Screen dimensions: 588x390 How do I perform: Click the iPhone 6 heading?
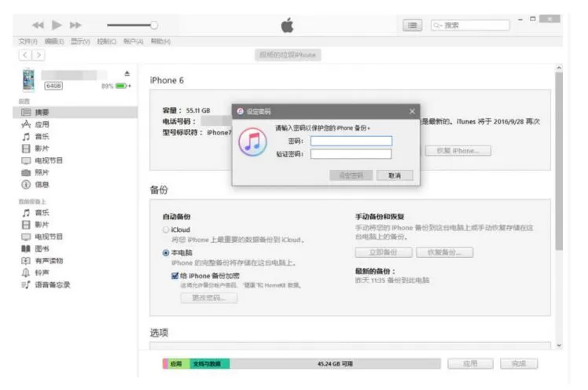(167, 80)
